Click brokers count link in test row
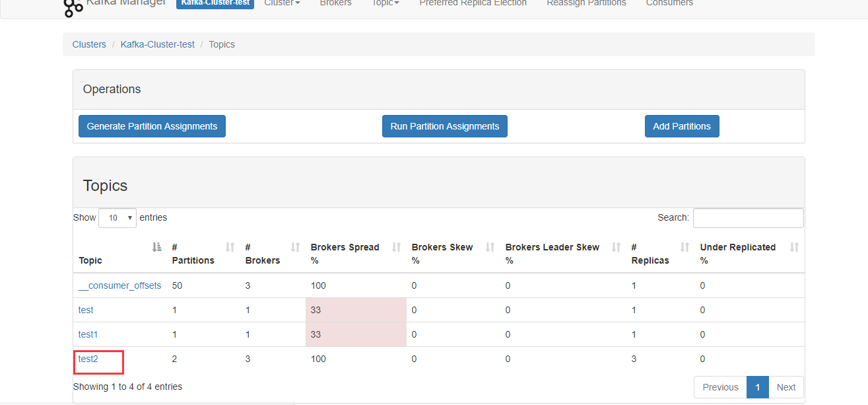 click(248, 310)
